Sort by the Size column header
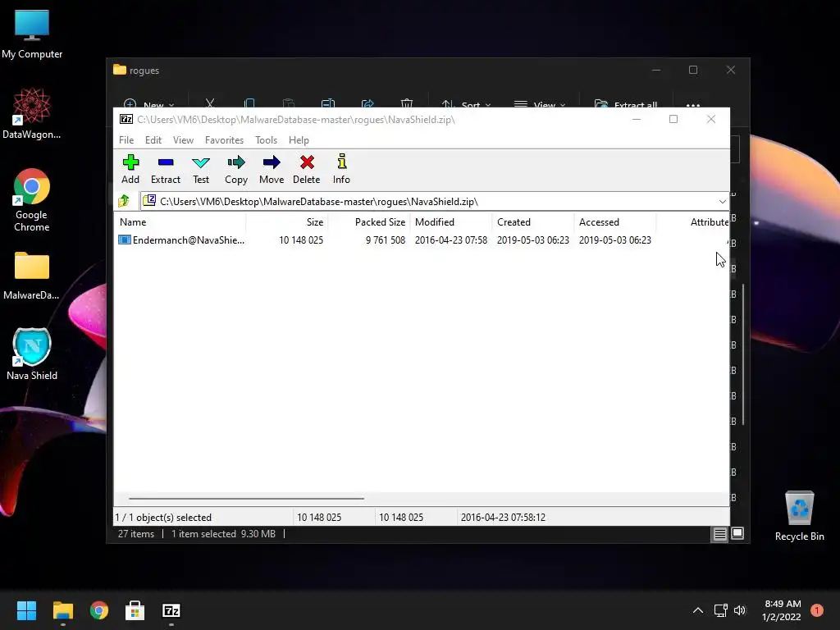 click(287, 221)
